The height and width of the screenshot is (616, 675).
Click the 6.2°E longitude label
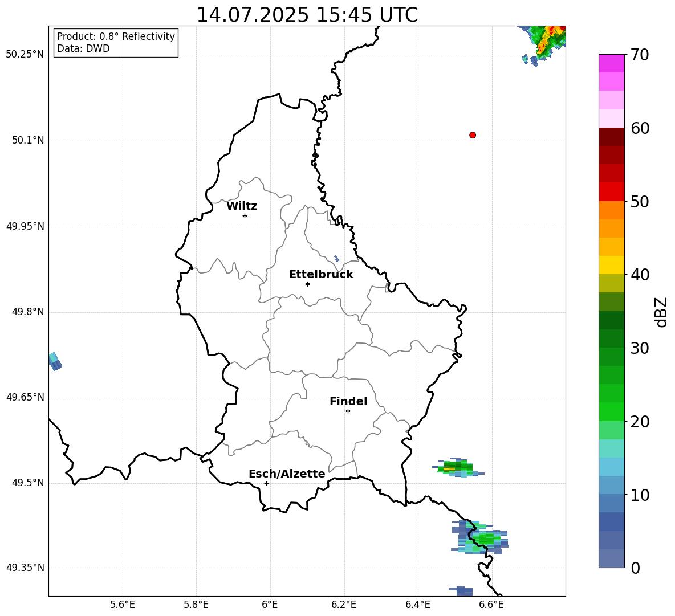click(344, 605)
